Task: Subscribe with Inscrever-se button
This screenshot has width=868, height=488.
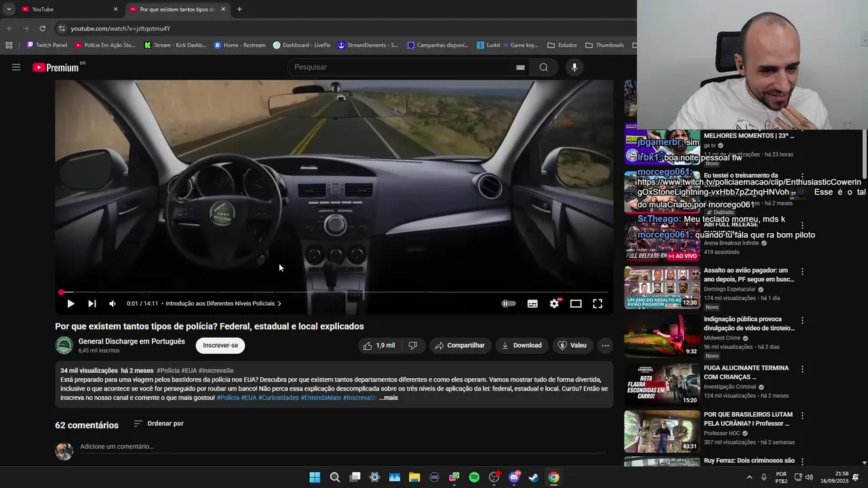Action: pos(220,346)
